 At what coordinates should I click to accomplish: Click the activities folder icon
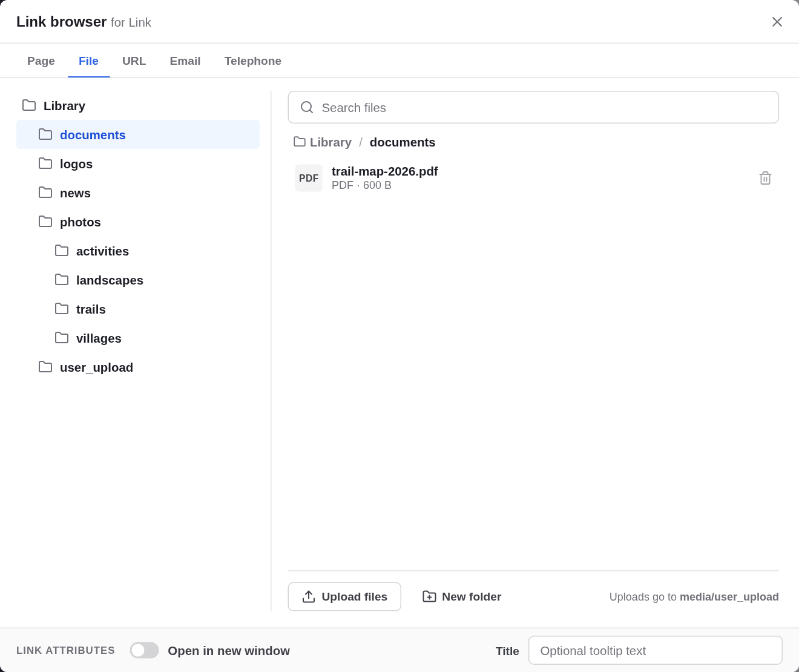62,251
